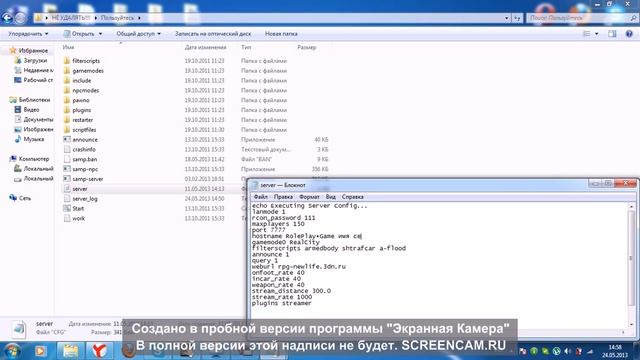Sort by the Дата изменения column header

206,47
